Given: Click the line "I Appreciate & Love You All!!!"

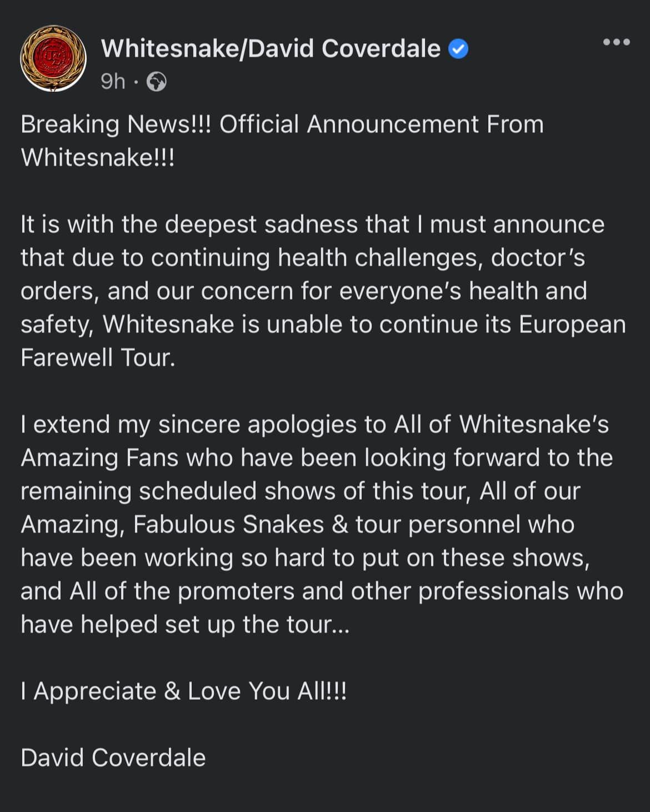Looking at the screenshot, I should pyautogui.click(x=183, y=691).
